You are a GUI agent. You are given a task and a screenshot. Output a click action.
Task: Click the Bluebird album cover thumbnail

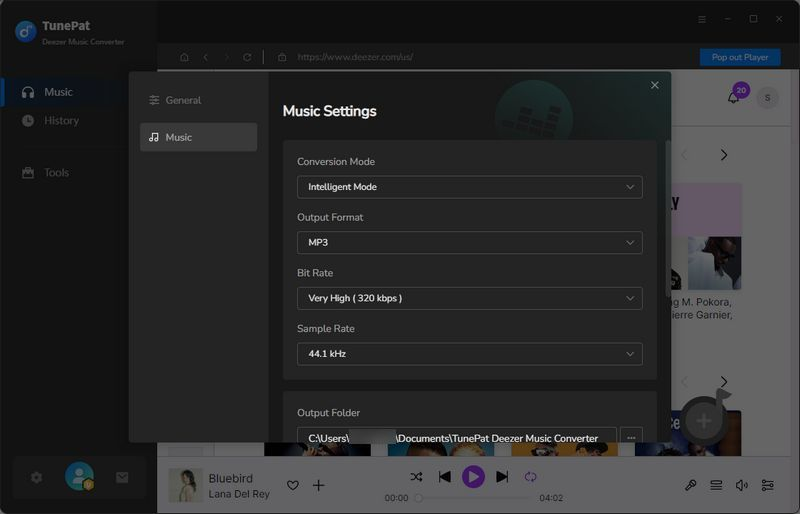(x=185, y=485)
